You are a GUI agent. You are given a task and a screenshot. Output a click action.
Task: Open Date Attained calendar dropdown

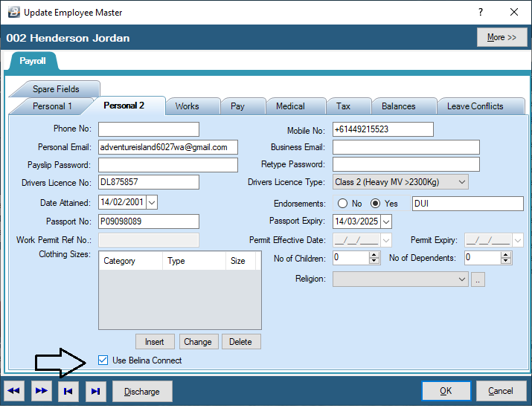coord(152,203)
